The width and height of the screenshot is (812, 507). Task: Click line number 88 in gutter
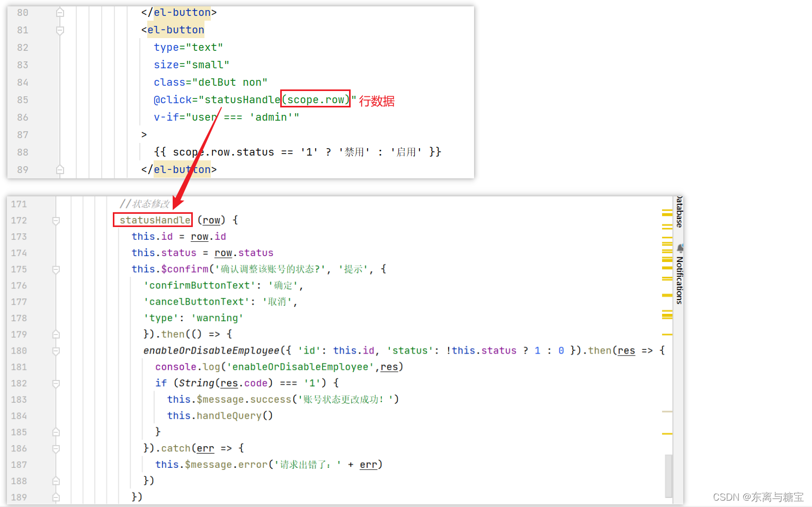coord(22,152)
